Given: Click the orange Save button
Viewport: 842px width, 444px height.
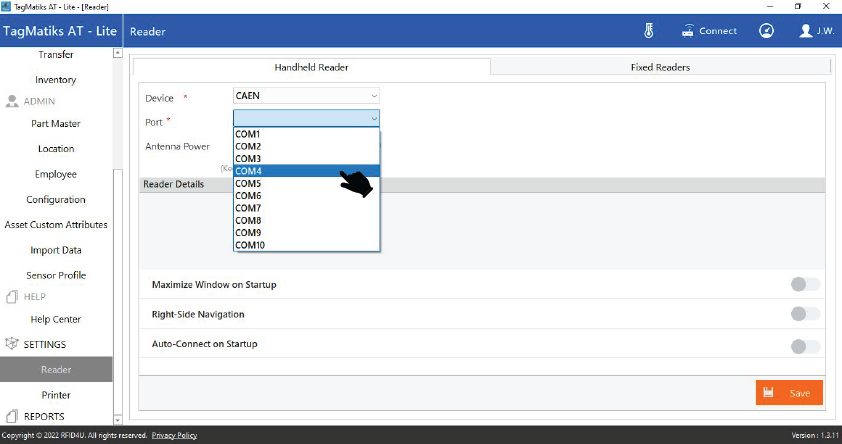Looking at the screenshot, I should coord(789,393).
